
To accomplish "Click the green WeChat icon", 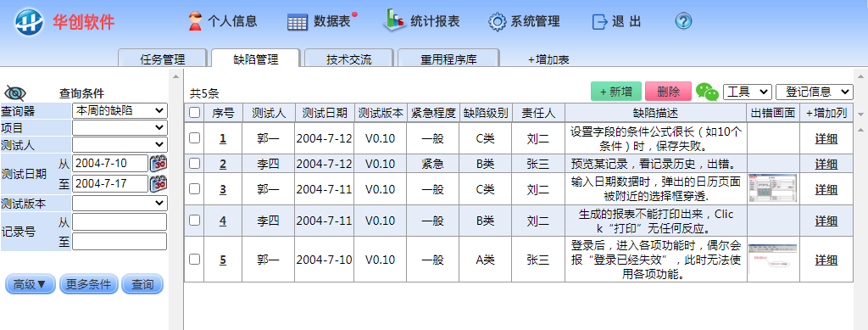I will click(x=707, y=92).
